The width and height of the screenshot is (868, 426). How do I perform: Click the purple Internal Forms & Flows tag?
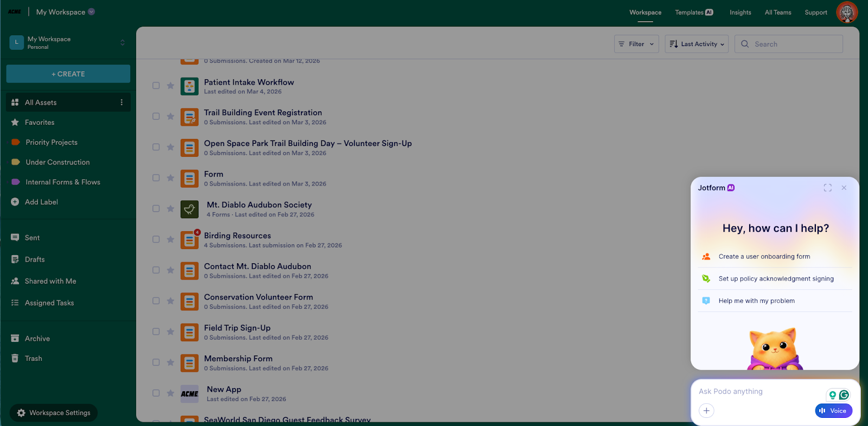pos(16,182)
